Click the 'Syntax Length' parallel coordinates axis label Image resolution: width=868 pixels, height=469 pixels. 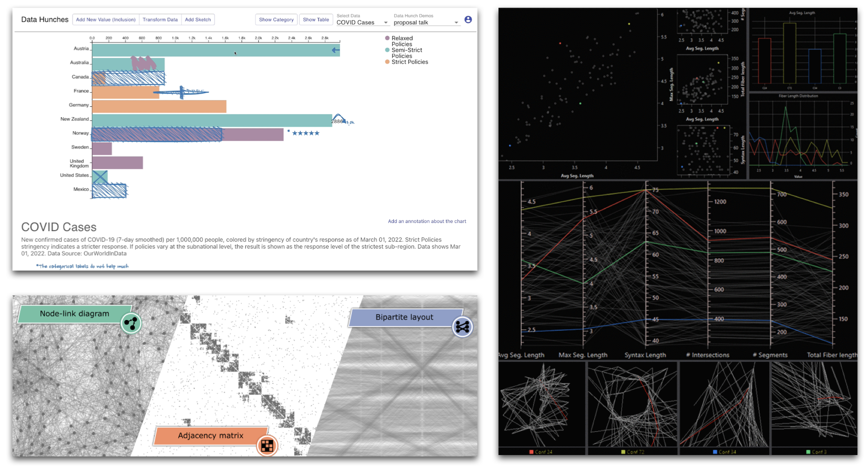[x=645, y=355]
